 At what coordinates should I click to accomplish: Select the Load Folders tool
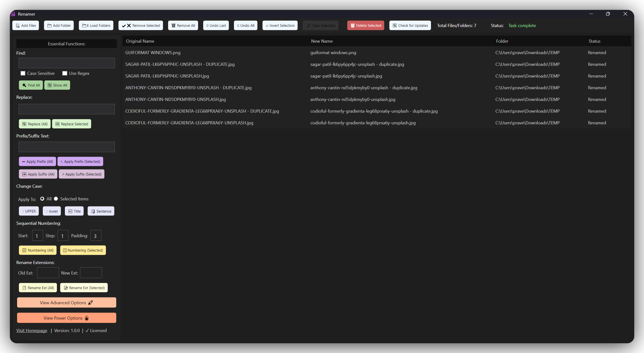(96, 25)
